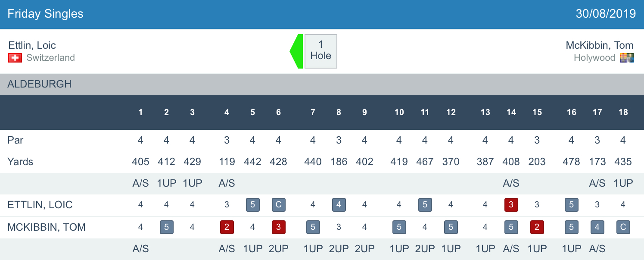Select the ETTLIN, LOIC scorecard row label

point(40,205)
